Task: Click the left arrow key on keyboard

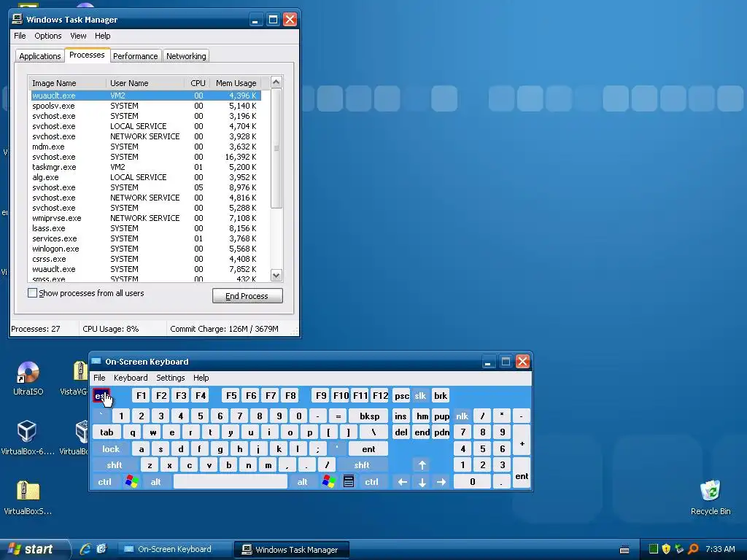Action: [x=402, y=482]
